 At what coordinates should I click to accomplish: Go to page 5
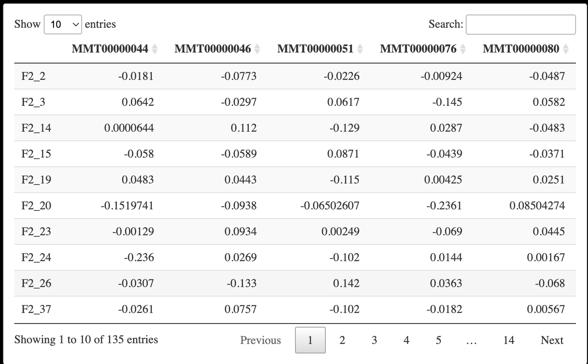[438, 340]
